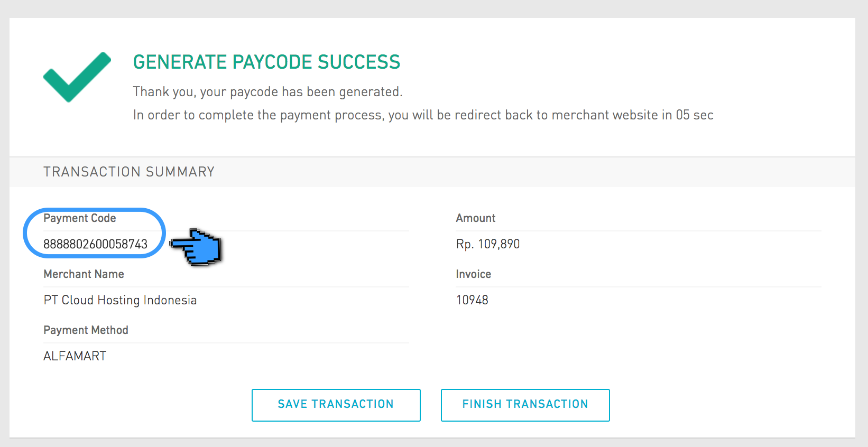Select the circled Payment Code highlight
The image size is (868, 447).
point(94,232)
